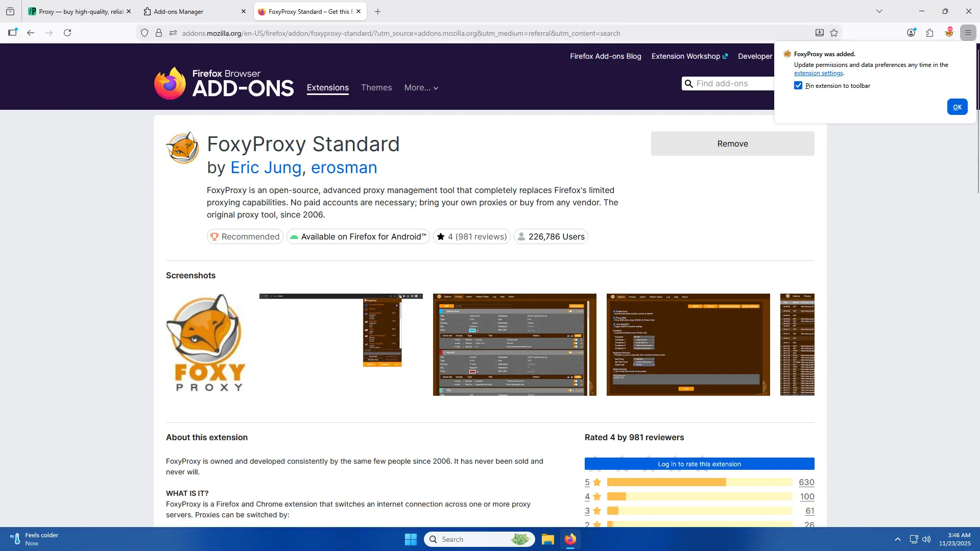The width and height of the screenshot is (980, 551).
Task: Open the Themes navigation item
Action: 376,88
